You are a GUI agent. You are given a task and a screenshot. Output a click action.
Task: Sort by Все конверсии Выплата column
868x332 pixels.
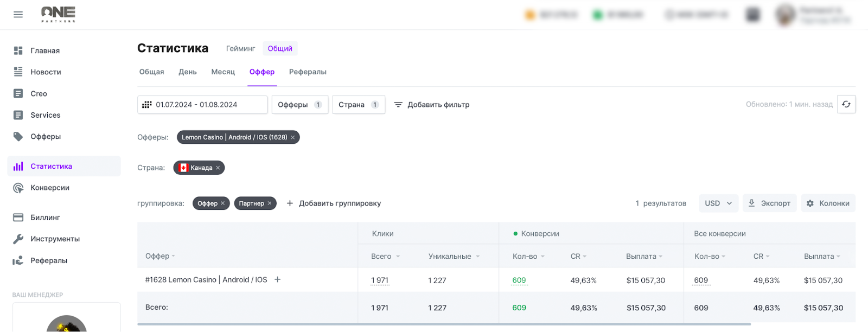[x=822, y=256]
